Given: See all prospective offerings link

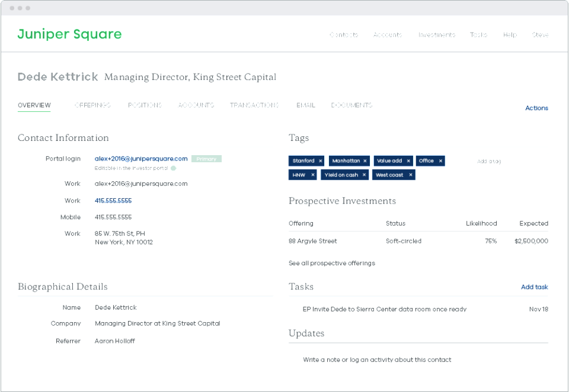Looking at the screenshot, I should click(x=331, y=263).
